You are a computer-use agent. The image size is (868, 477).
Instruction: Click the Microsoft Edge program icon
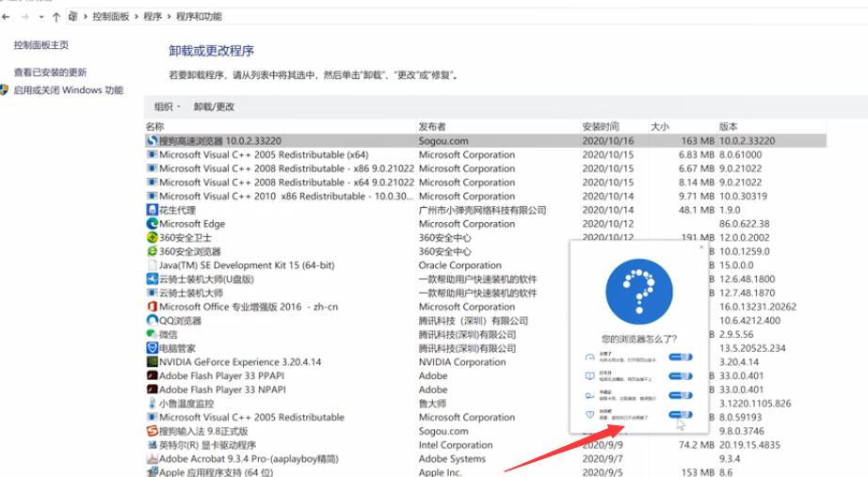pyautogui.click(x=153, y=224)
